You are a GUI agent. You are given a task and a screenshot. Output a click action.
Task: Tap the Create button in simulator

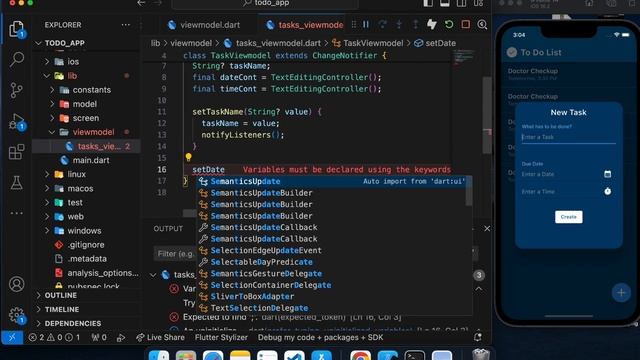pyautogui.click(x=569, y=217)
